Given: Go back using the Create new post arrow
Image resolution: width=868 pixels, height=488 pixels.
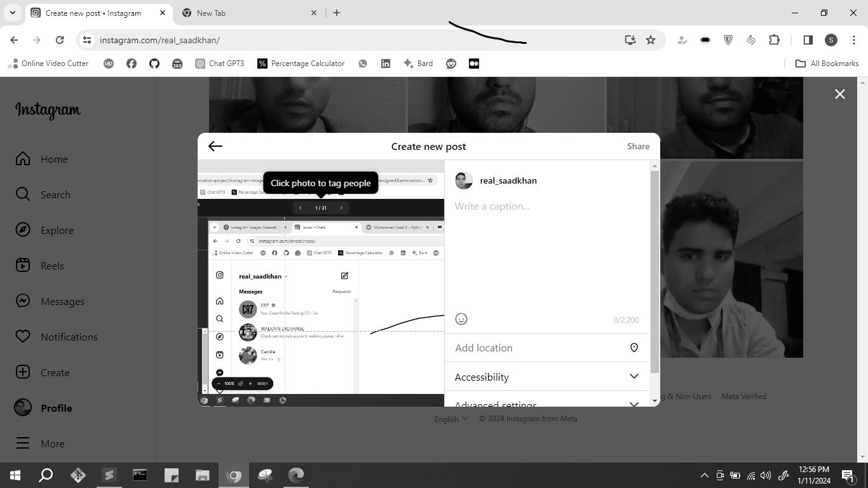Looking at the screenshot, I should click(x=215, y=146).
